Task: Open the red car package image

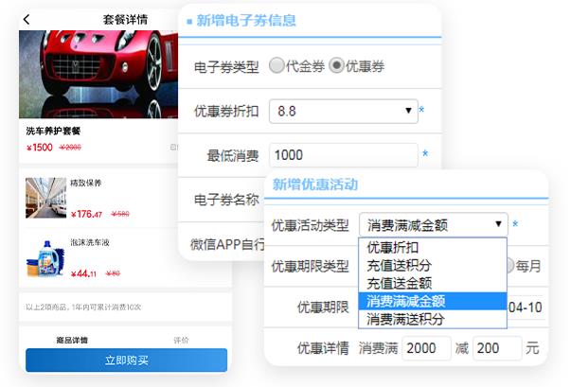Action: click(x=98, y=74)
